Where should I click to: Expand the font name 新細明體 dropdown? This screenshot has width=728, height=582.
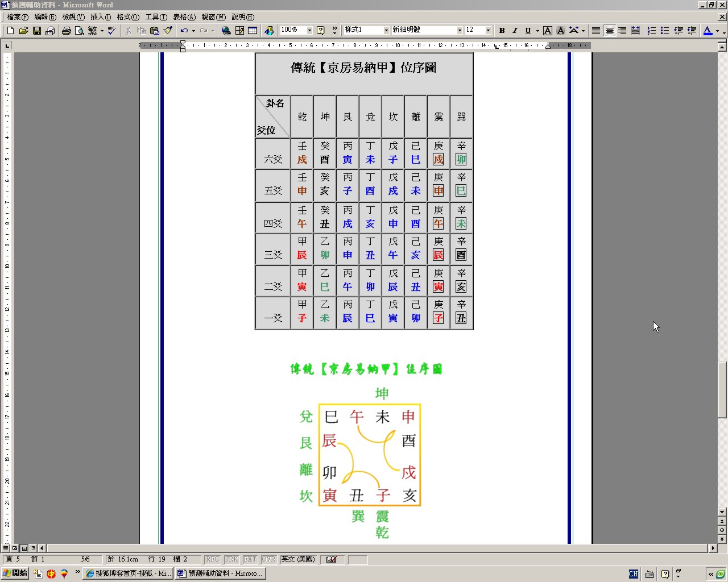click(x=460, y=30)
